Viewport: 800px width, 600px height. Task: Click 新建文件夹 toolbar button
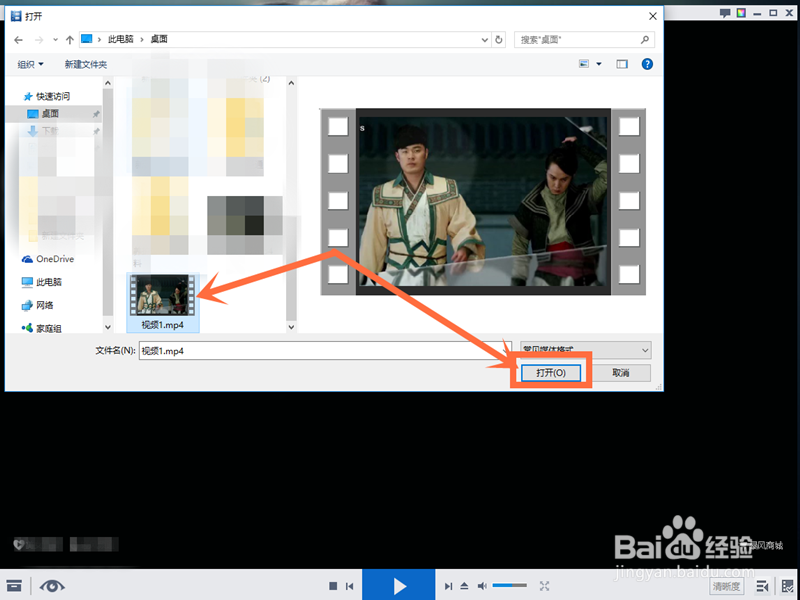coord(86,64)
